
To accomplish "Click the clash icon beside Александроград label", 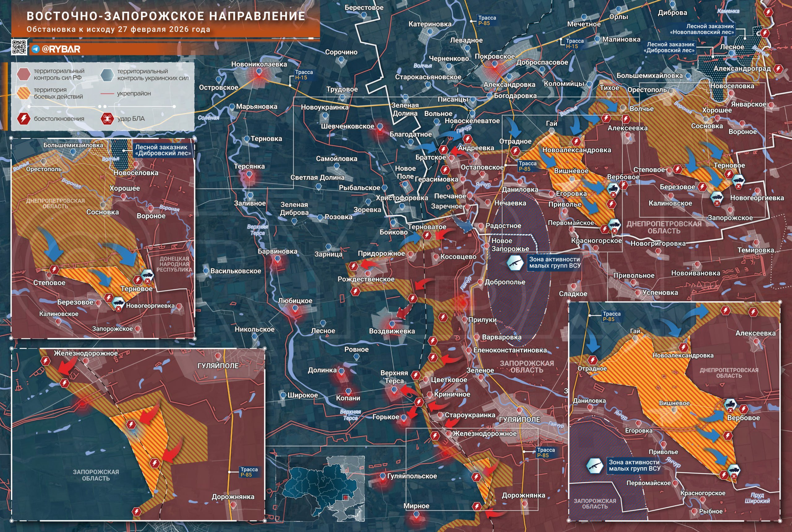I will 778,69.
